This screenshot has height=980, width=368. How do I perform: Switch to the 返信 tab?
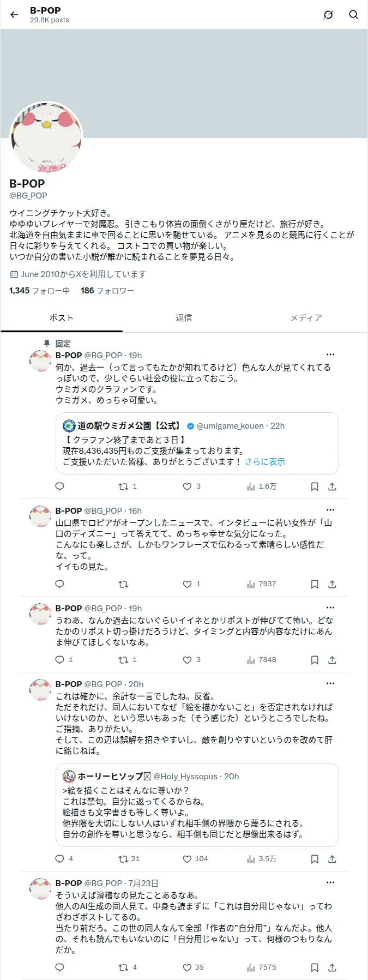[x=184, y=318]
